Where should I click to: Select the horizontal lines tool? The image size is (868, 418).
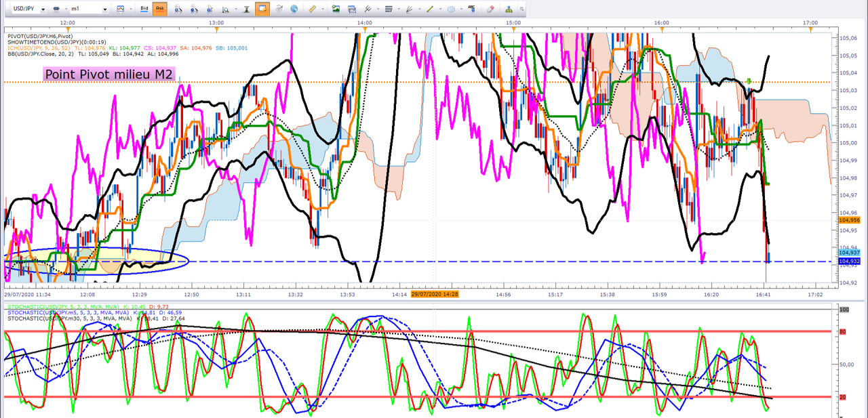pyautogui.click(x=389, y=9)
